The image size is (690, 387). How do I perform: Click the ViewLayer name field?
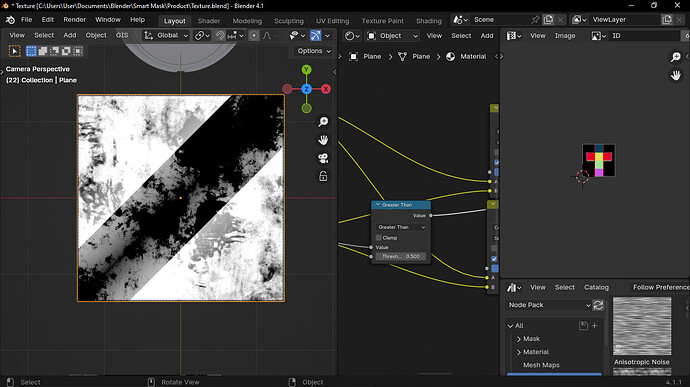(x=625, y=20)
